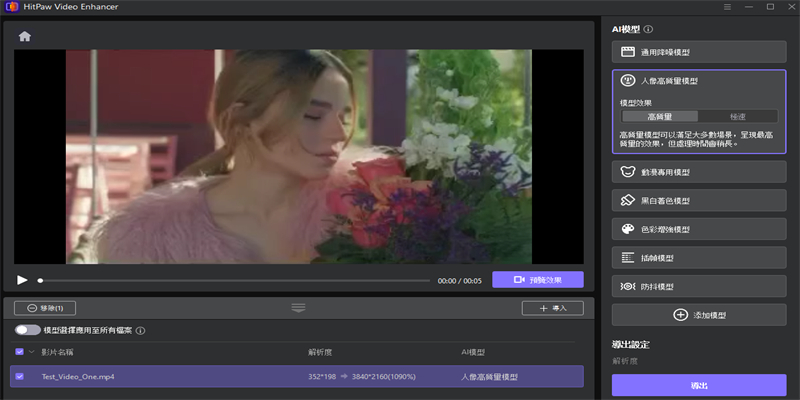The image size is (800, 400).
Task: Select the 色彩增強模型 color enhancement model
Action: click(x=699, y=229)
